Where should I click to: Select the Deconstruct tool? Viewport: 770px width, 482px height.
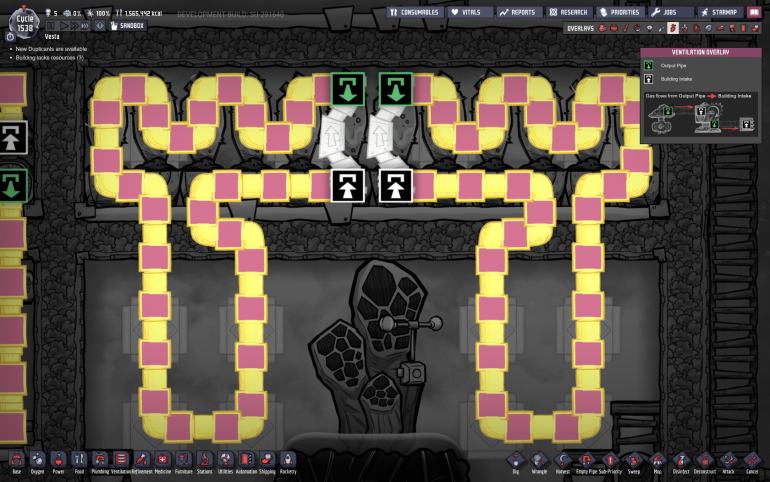pyautogui.click(x=705, y=463)
